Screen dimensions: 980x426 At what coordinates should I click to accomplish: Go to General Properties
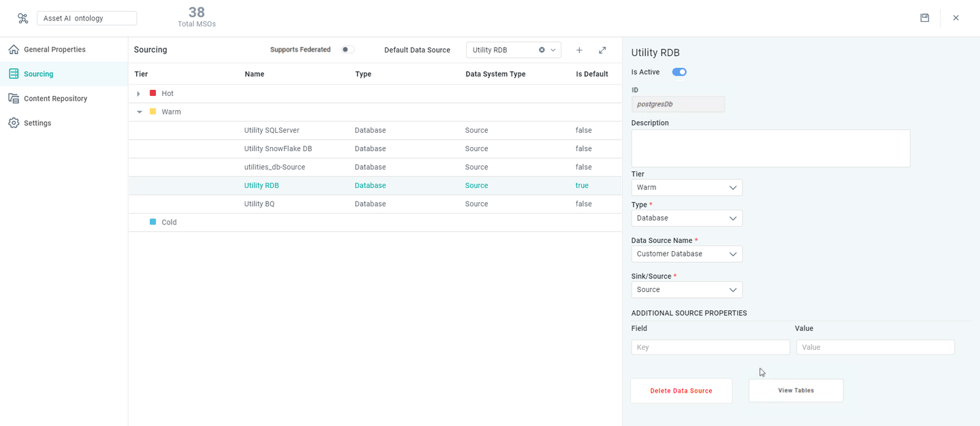coord(54,50)
